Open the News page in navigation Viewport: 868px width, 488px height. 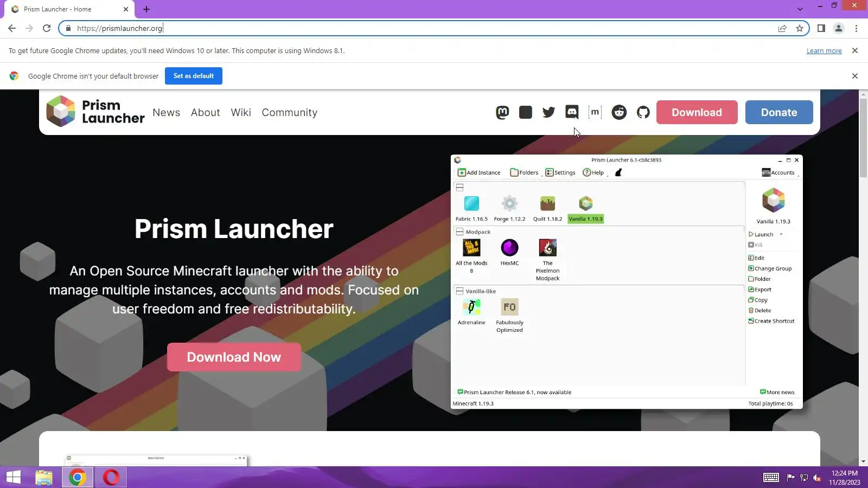coord(166,112)
